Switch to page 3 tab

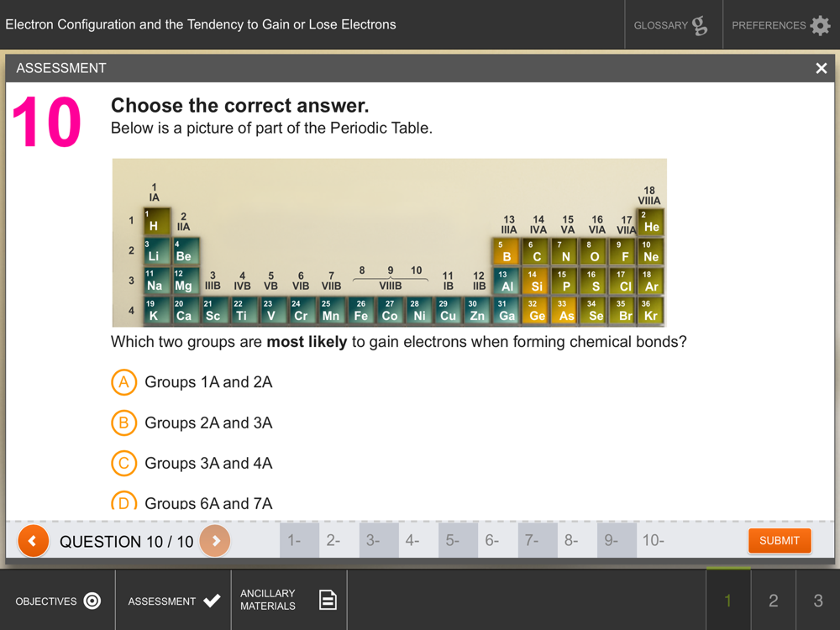[x=818, y=600]
